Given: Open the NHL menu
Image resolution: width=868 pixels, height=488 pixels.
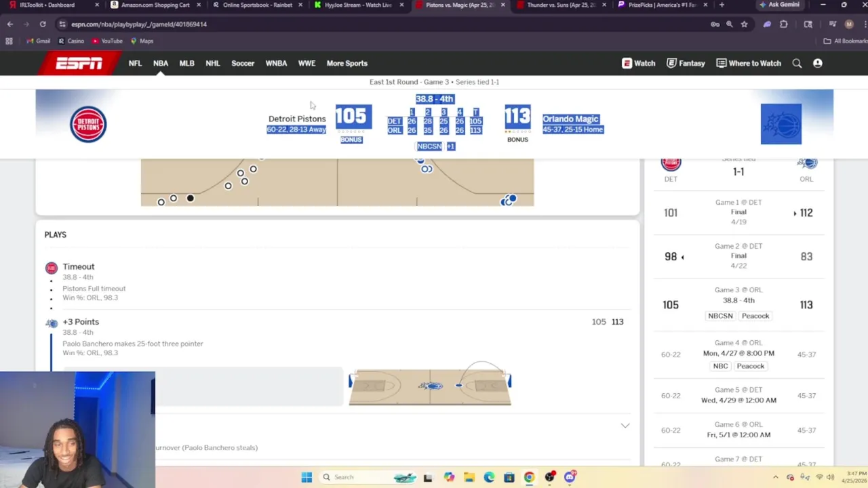Looking at the screenshot, I should pos(213,63).
